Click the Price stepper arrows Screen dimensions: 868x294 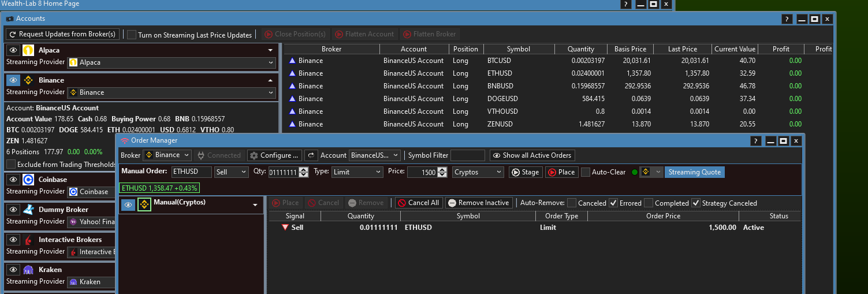pyautogui.click(x=442, y=172)
